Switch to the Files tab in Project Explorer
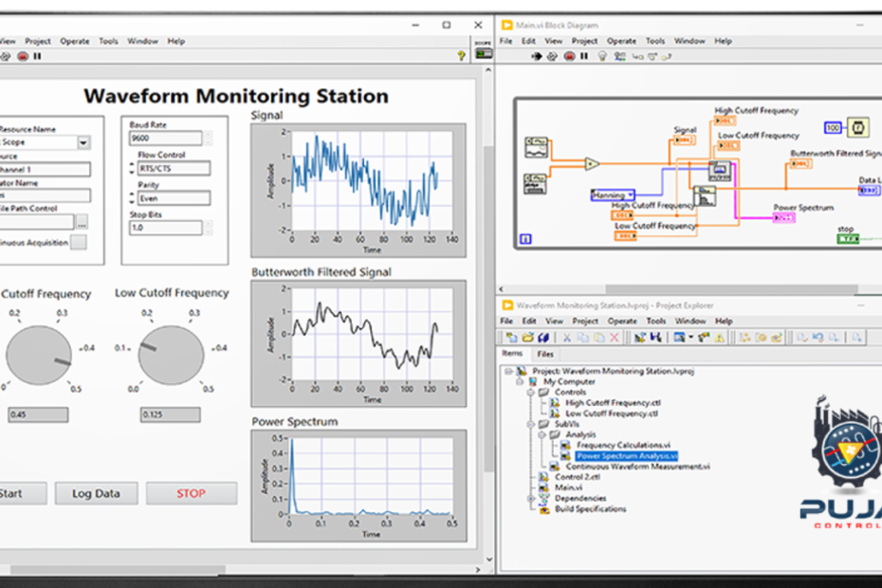The width and height of the screenshot is (882, 588). pyautogui.click(x=546, y=352)
